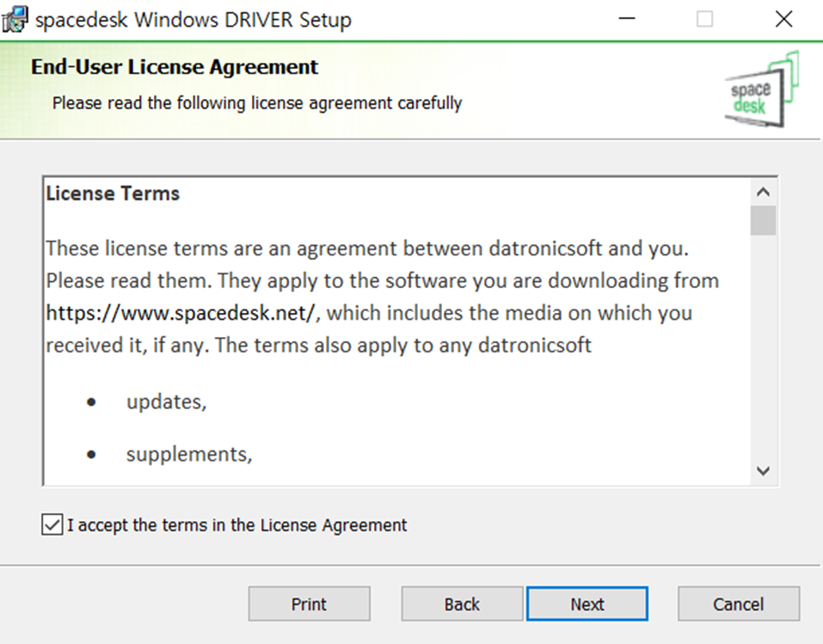This screenshot has height=644, width=823.
Task: Minimize the setup window
Action: click(x=627, y=20)
